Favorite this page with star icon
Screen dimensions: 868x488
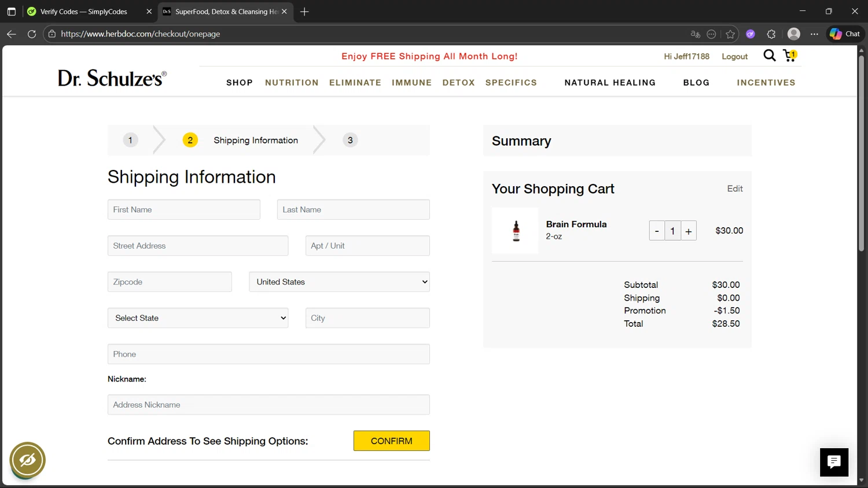pyautogui.click(x=730, y=34)
